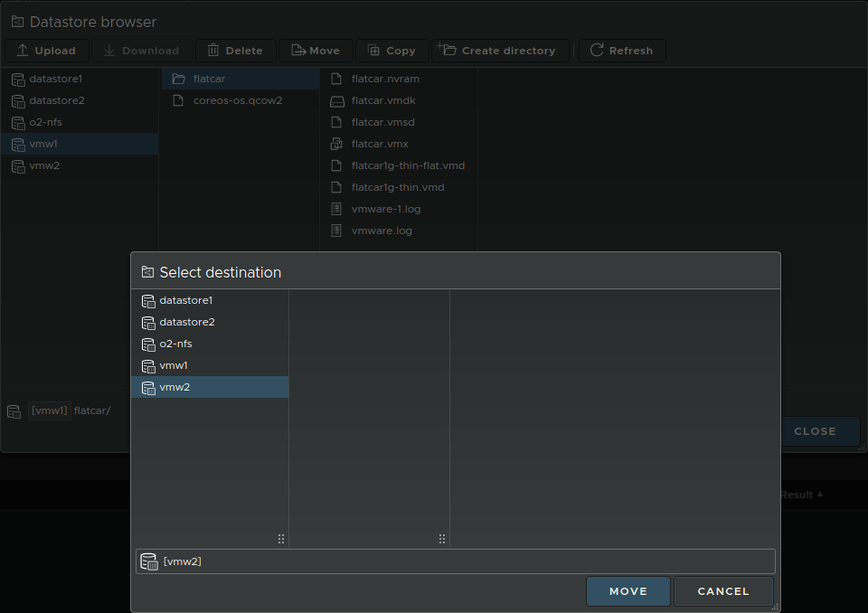Select datastore1 in Datastore browser list
The height and width of the screenshot is (613, 868).
tap(80, 79)
